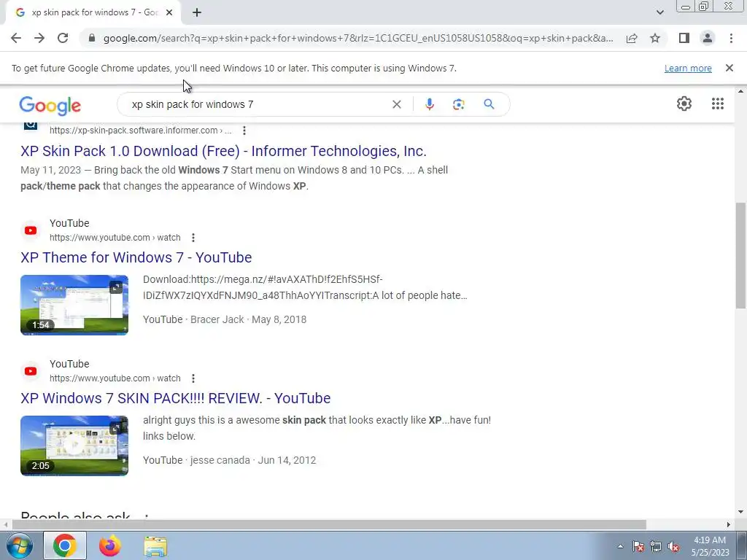The image size is (747, 560).
Task: Open Action Center flag icon
Action: [x=638, y=546]
